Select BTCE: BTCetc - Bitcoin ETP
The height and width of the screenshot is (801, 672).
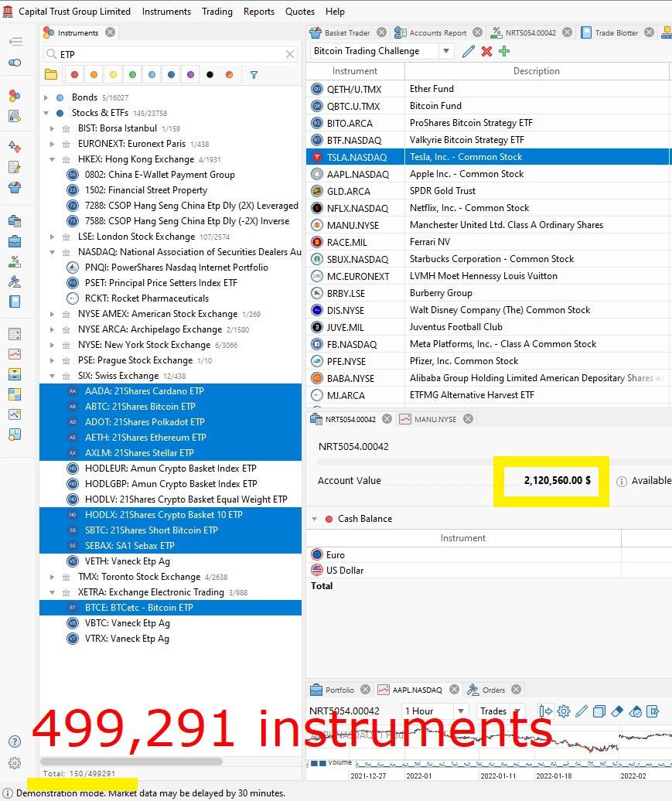170,608
